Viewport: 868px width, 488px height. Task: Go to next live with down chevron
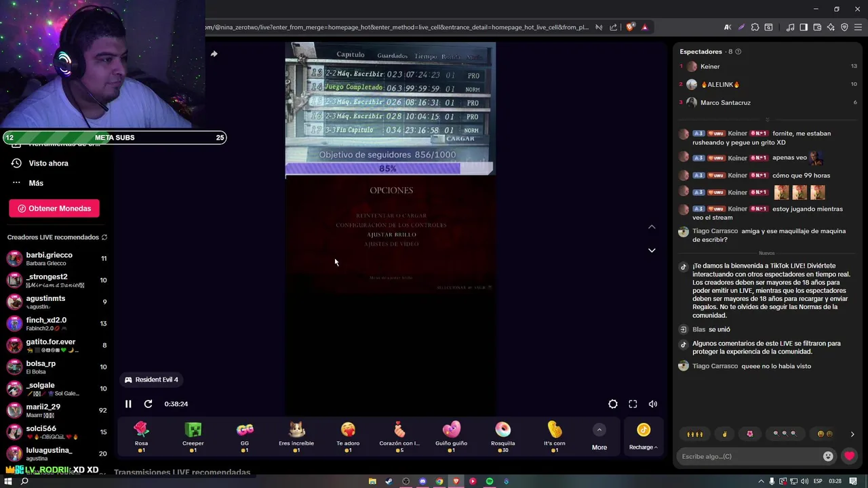click(652, 250)
